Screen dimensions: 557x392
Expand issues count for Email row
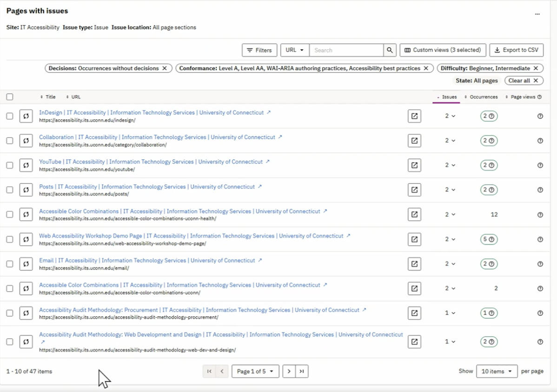450,264
